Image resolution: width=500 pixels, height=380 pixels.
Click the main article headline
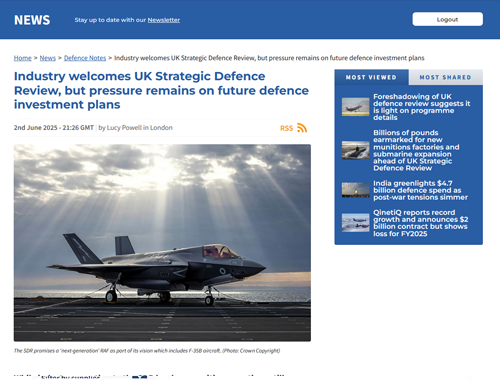161,90
